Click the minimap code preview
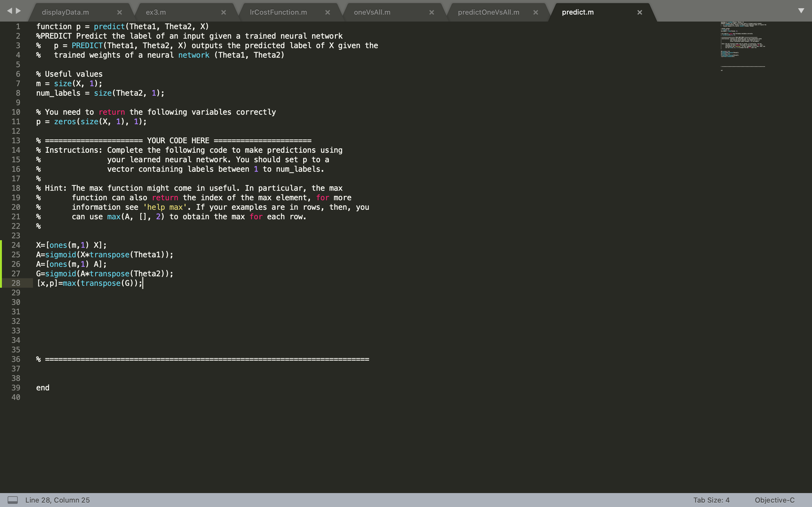Viewport: 812px width, 507px height. (743, 40)
